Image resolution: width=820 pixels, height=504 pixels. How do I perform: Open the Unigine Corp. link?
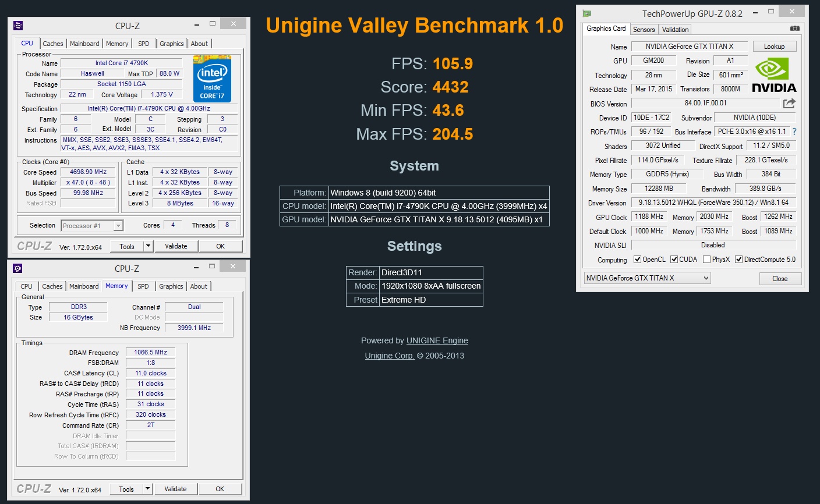[x=390, y=356]
